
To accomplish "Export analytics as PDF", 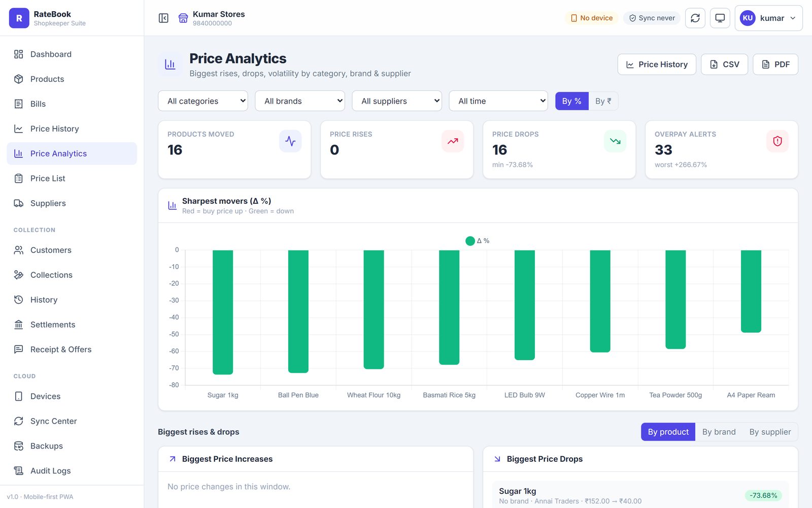I will pos(775,65).
